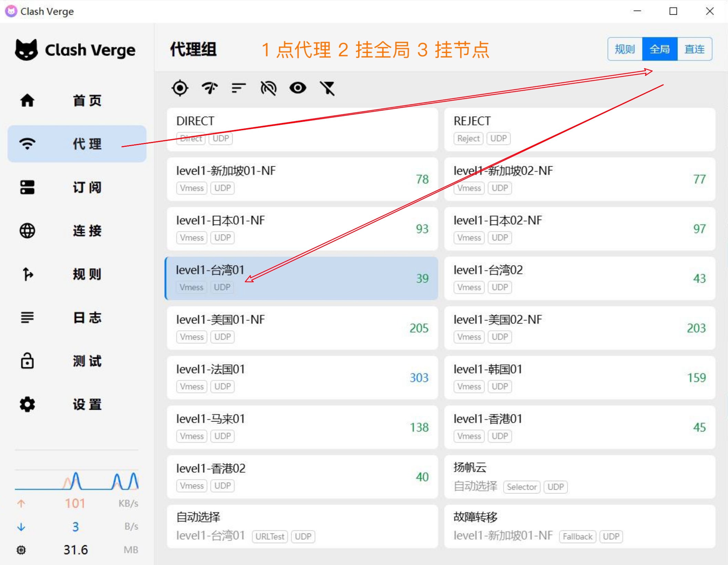This screenshot has height=565, width=728.
Task: Choose the level1-日本02-NF proxy node
Action: 579,228
